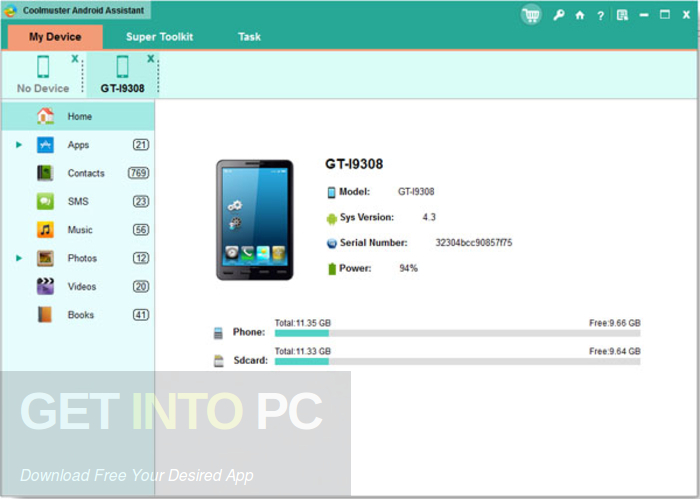Click the Sdcard storage icon

(x=218, y=361)
